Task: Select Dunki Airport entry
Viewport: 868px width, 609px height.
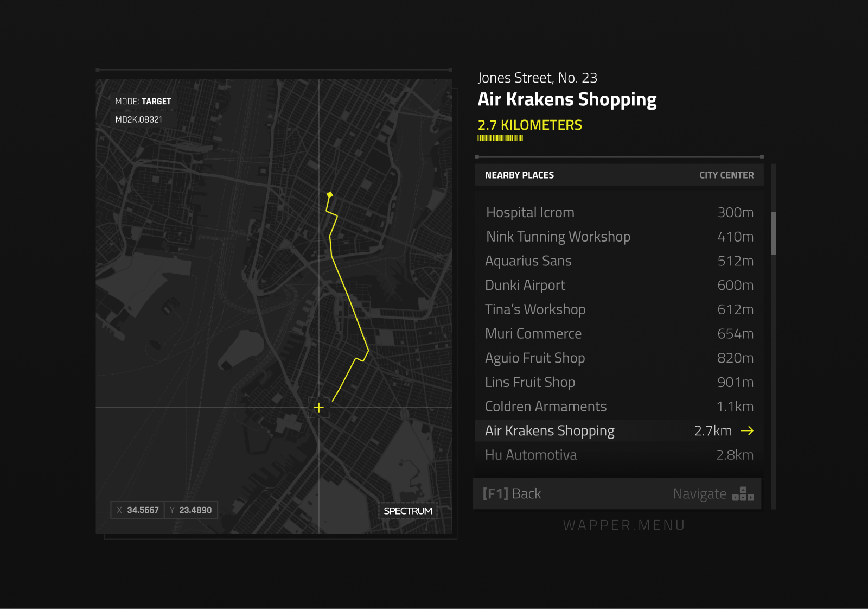Action: click(x=620, y=285)
